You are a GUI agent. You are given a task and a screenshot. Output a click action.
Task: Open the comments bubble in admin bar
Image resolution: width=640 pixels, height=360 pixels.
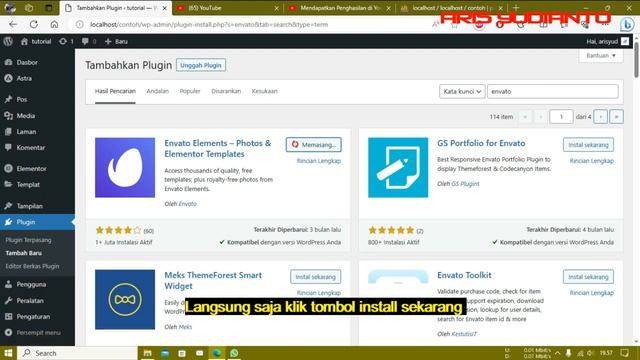(89, 41)
